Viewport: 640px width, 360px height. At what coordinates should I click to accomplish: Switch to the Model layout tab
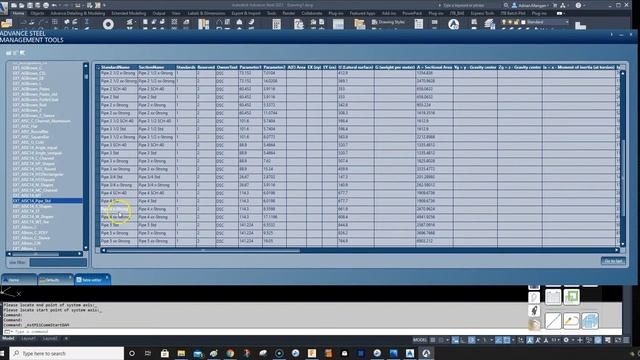pos(9,339)
